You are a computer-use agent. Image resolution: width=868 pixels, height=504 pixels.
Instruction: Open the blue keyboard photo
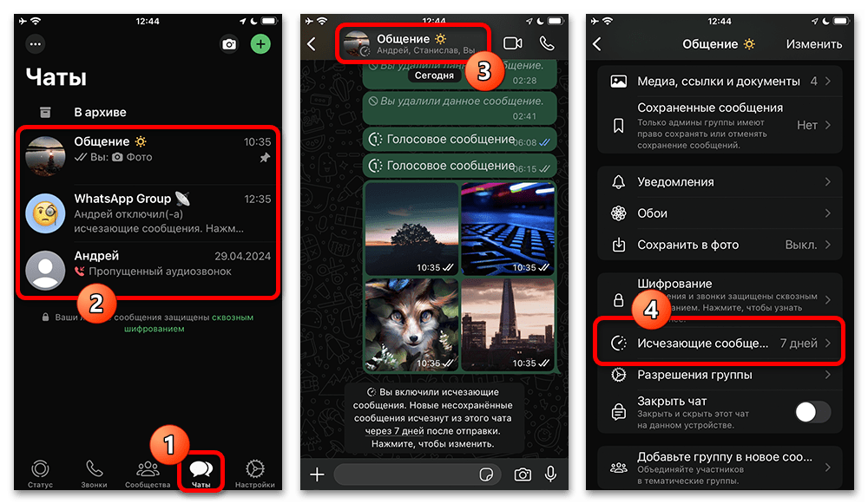[508, 229]
